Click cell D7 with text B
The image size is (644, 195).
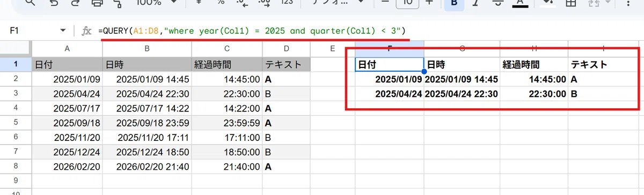point(287,152)
